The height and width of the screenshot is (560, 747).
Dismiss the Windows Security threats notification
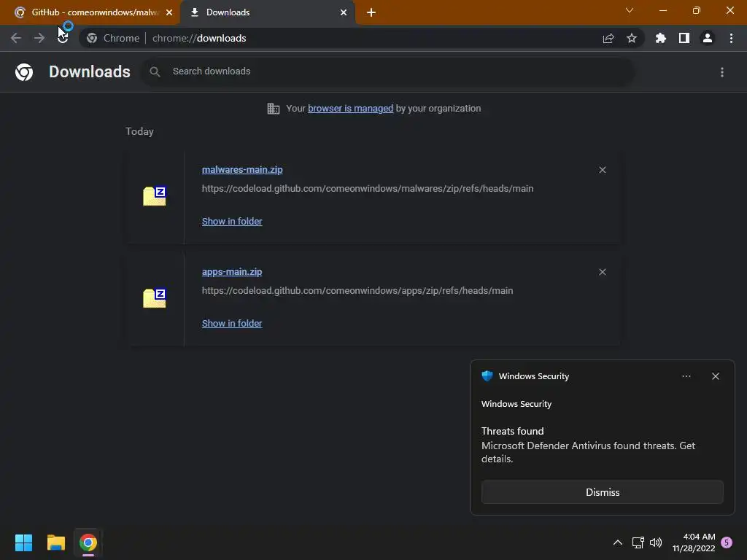pos(602,492)
